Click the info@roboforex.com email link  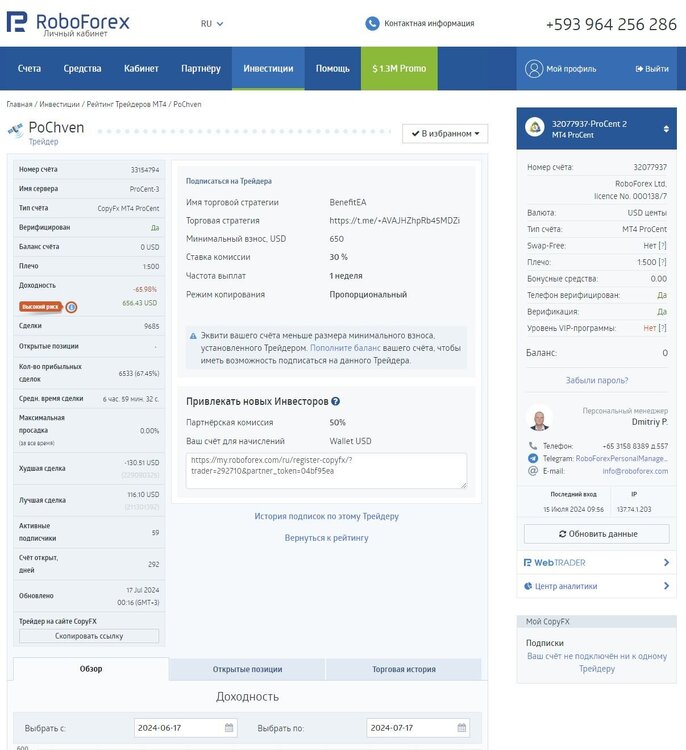pyautogui.click(x=635, y=471)
